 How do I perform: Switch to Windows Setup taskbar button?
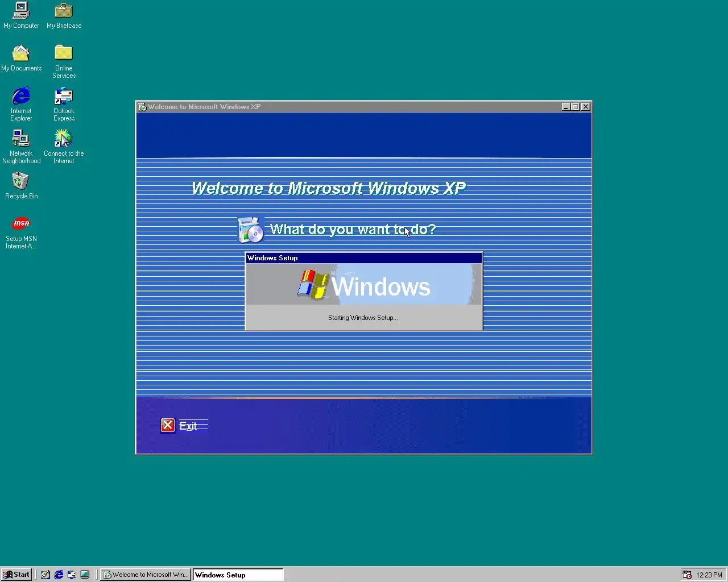click(x=238, y=575)
